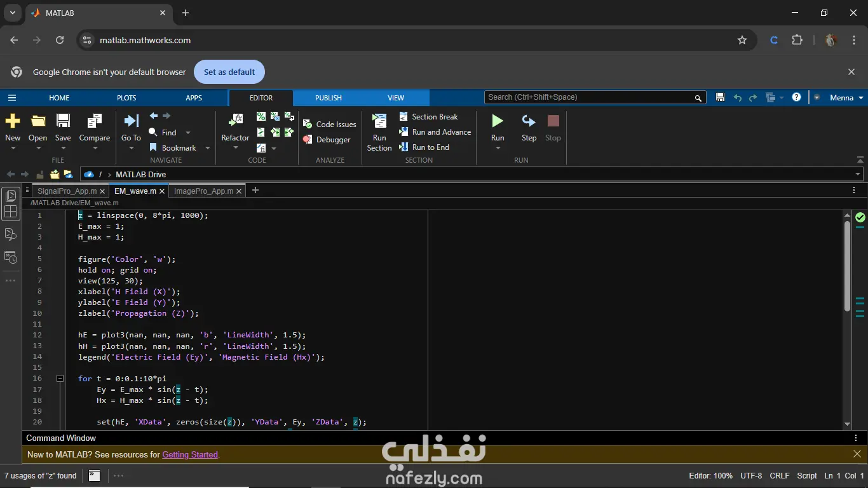The image size is (868, 488).
Task: Open the Getting Started link
Action: tap(190, 454)
